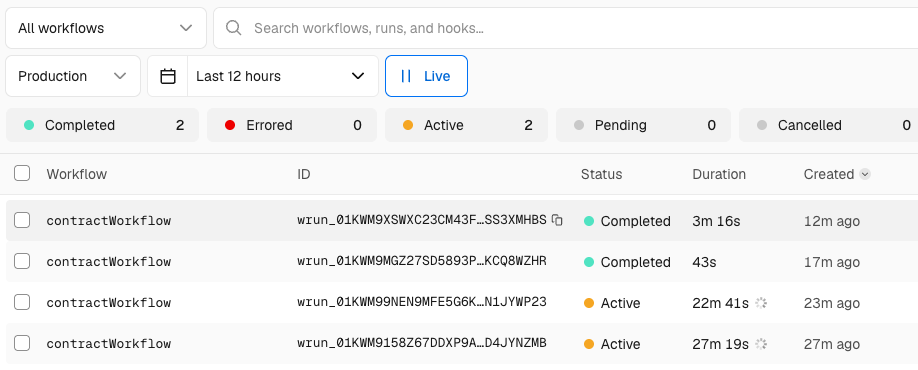
Task: Sort by the Created column arrow
Action: (x=865, y=174)
